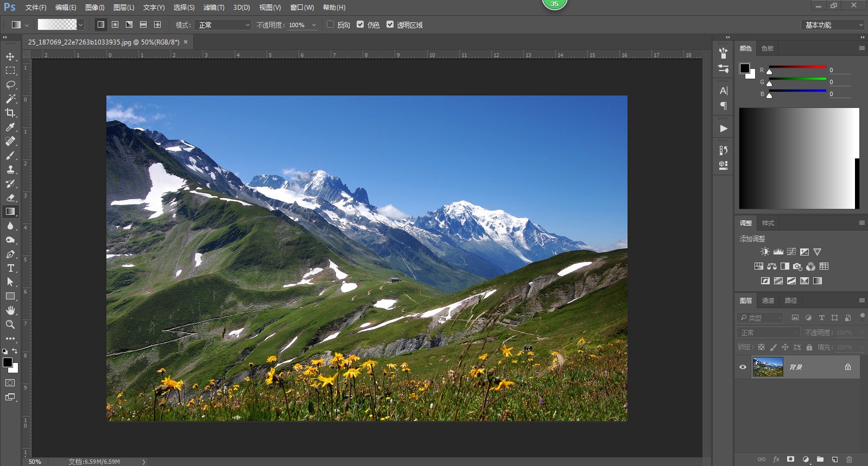Choose the Crop tool

10,113
